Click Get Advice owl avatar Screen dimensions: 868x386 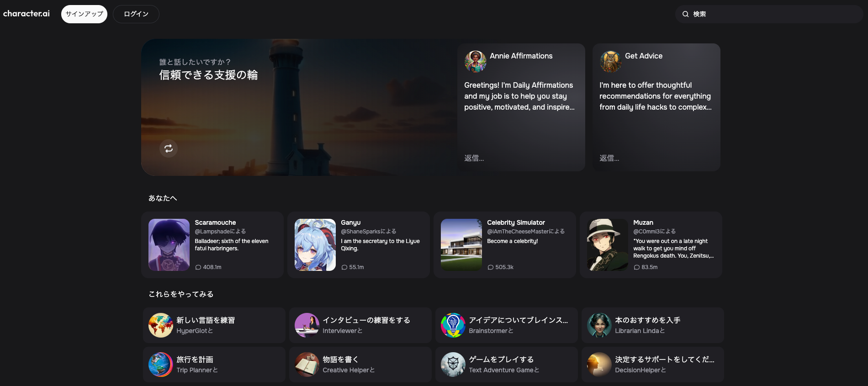tap(611, 62)
